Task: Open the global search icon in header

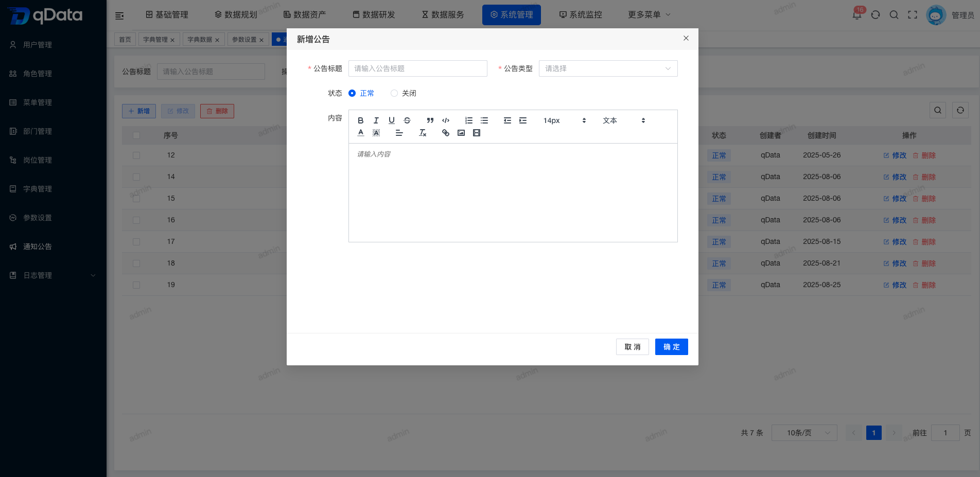Action: 894,15
